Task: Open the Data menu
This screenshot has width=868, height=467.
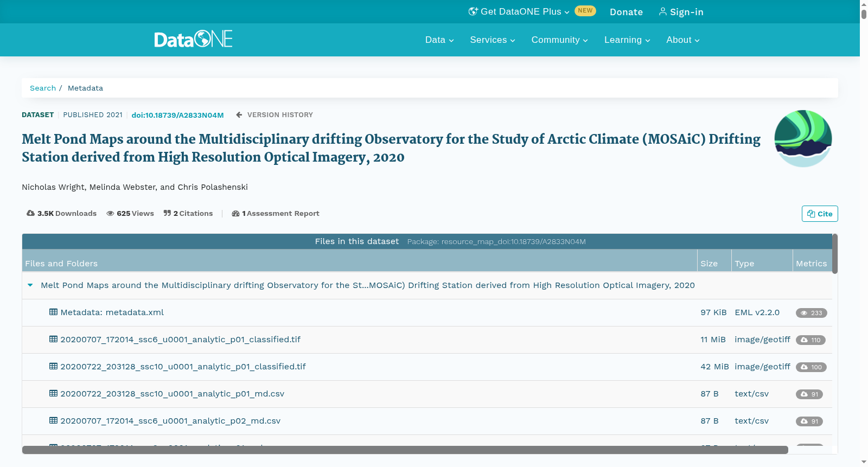Action: (439, 40)
